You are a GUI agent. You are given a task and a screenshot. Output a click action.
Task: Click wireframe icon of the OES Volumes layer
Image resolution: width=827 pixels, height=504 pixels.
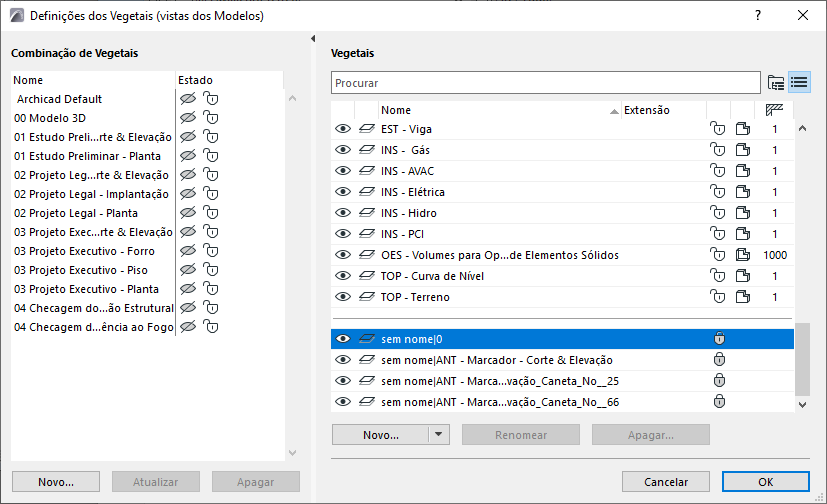tap(742, 255)
